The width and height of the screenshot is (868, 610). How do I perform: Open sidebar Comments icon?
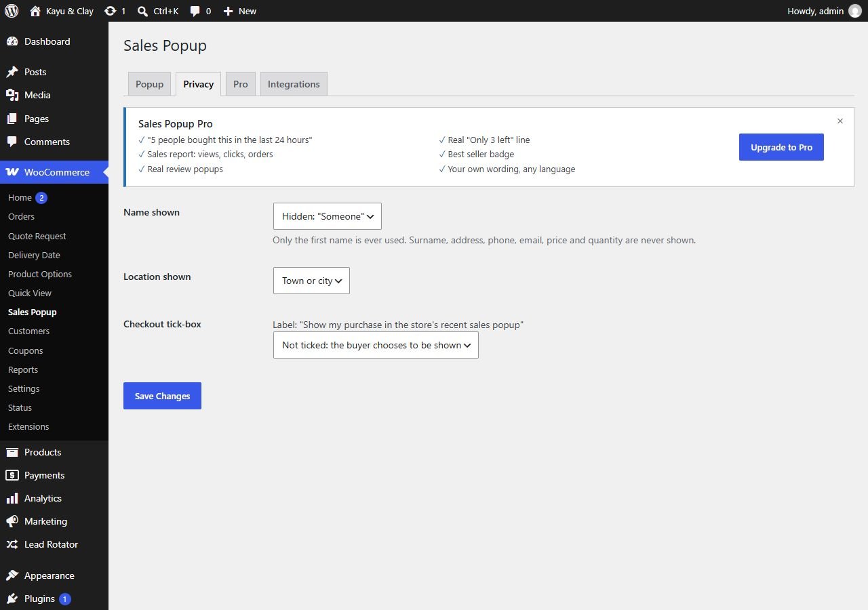pyautogui.click(x=12, y=142)
